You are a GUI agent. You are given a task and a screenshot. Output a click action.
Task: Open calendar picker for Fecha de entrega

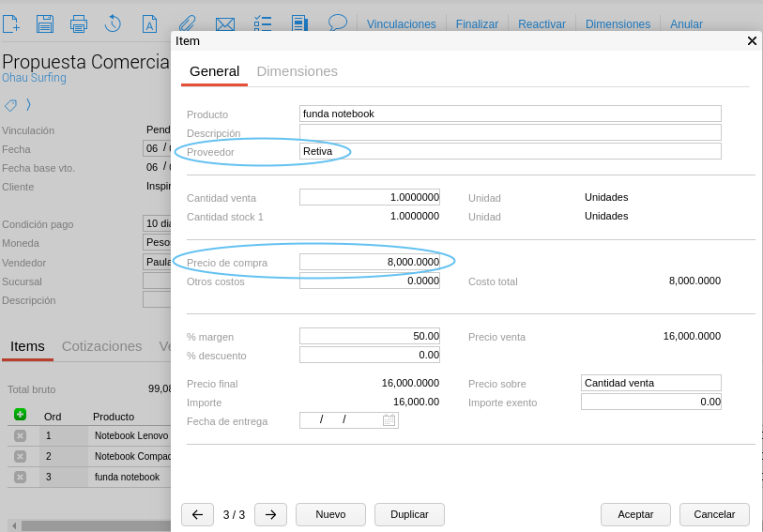(389, 420)
